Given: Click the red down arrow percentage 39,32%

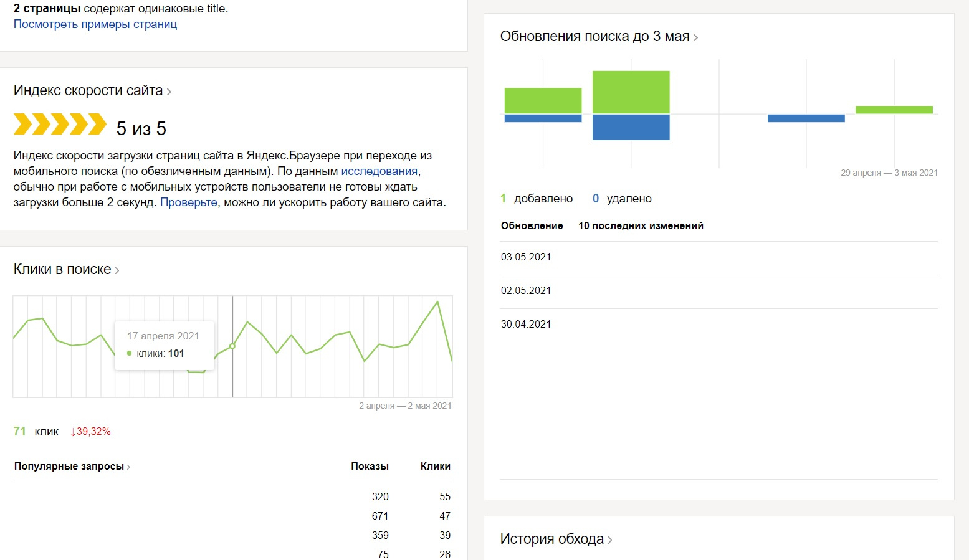Looking at the screenshot, I should click(91, 432).
